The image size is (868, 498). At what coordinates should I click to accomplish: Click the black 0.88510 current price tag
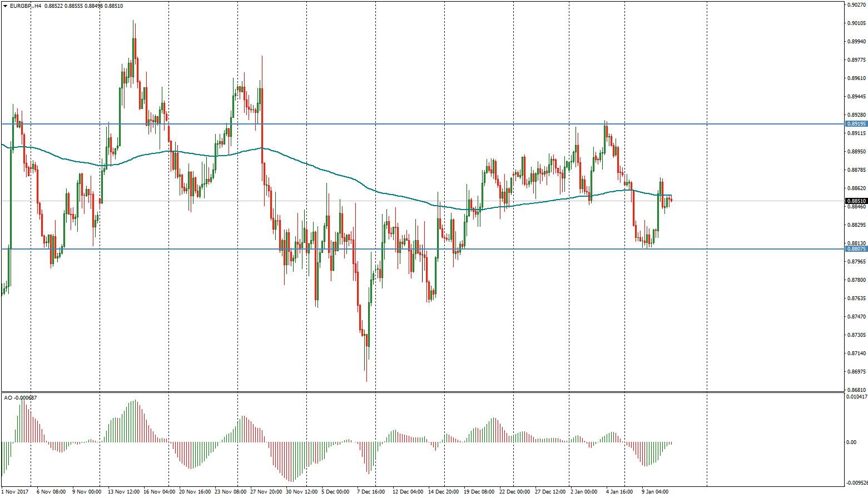(x=856, y=201)
